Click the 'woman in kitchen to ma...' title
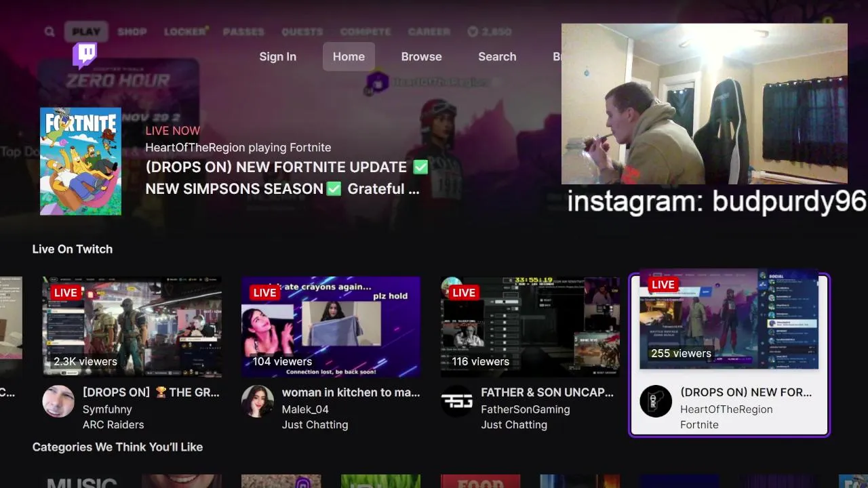Image resolution: width=868 pixels, height=488 pixels. tap(351, 392)
